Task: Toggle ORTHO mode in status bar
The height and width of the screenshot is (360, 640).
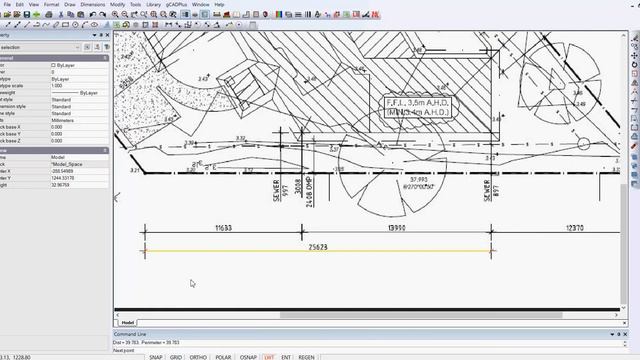Action: point(198,357)
